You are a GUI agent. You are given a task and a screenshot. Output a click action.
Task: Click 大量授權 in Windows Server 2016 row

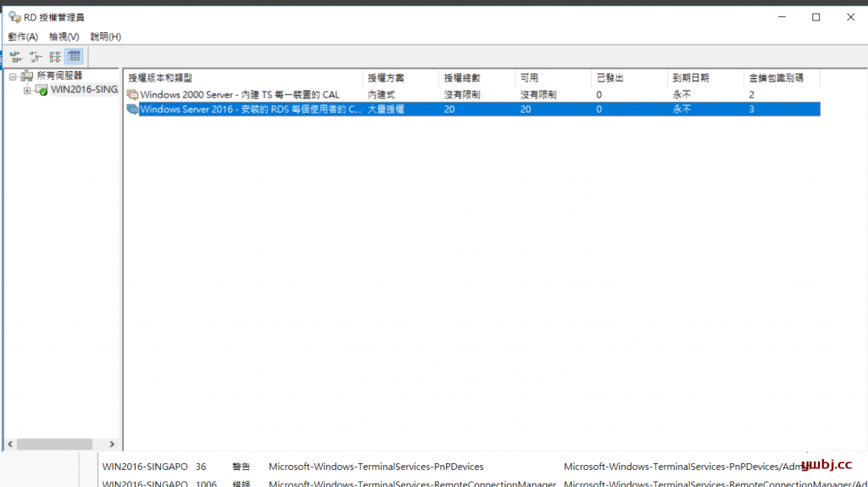tap(386, 109)
